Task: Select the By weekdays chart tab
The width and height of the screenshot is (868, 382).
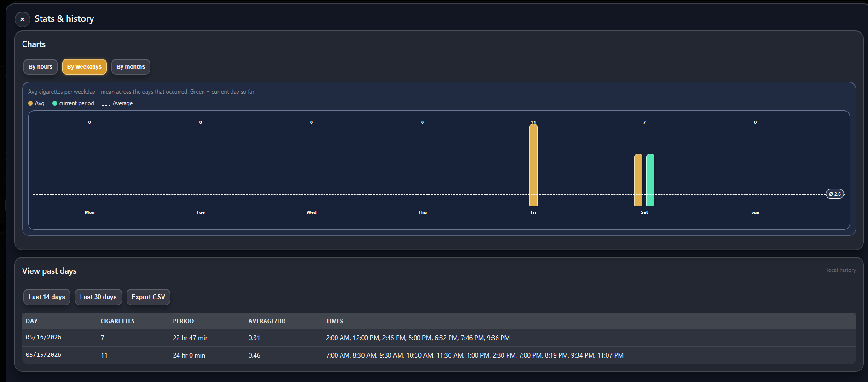Action: point(84,67)
